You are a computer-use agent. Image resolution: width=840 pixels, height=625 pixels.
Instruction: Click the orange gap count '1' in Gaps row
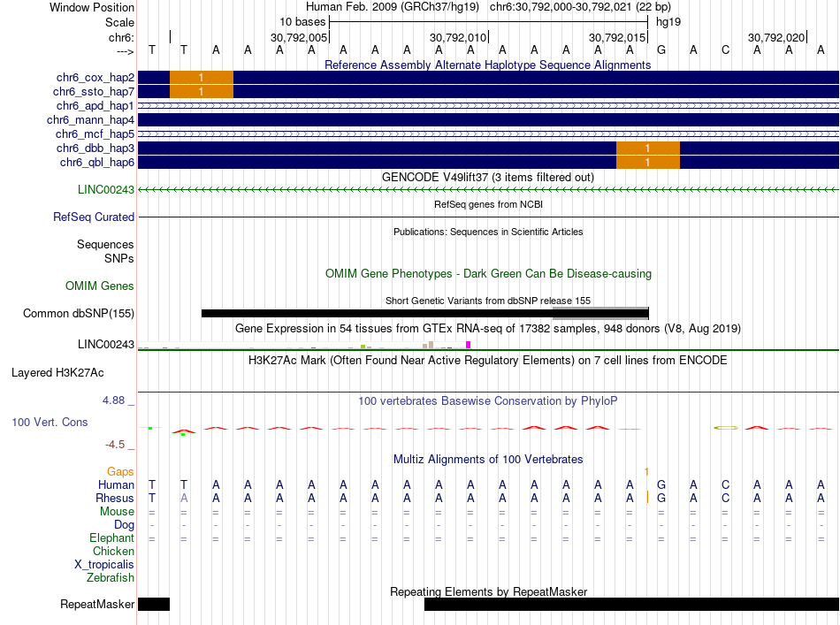646,472
